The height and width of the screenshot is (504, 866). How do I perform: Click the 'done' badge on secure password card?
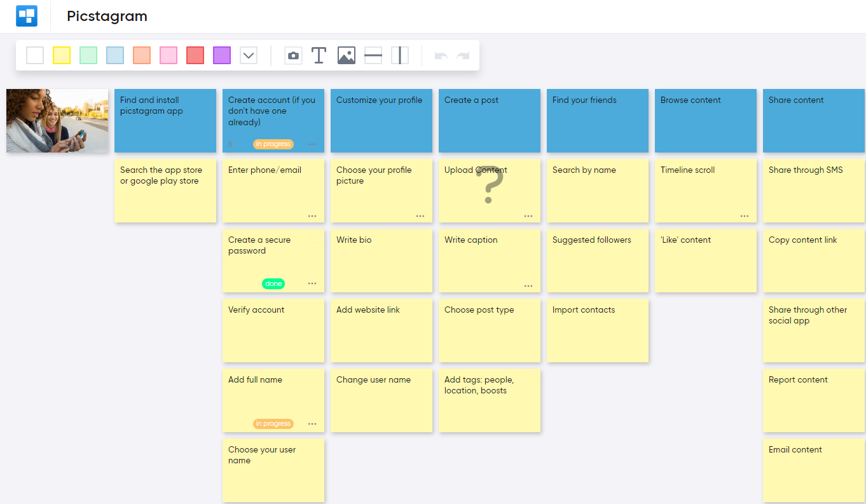pos(273,283)
